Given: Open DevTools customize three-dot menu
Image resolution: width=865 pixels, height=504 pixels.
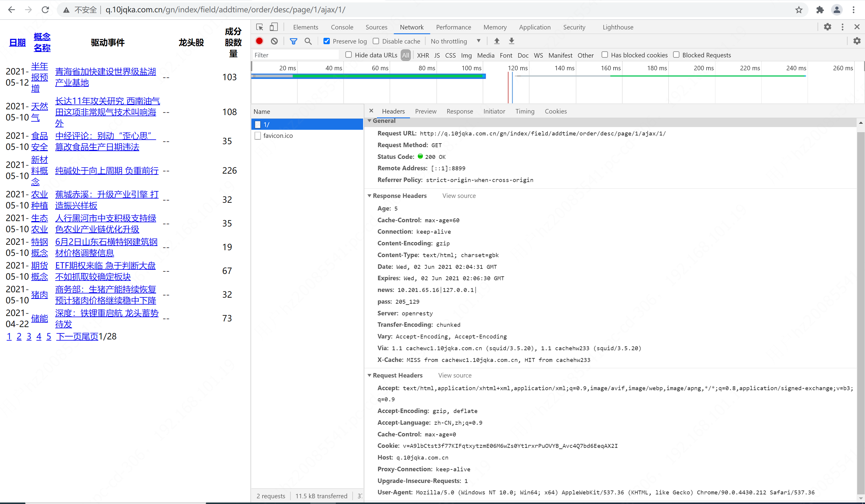Looking at the screenshot, I should click(842, 27).
